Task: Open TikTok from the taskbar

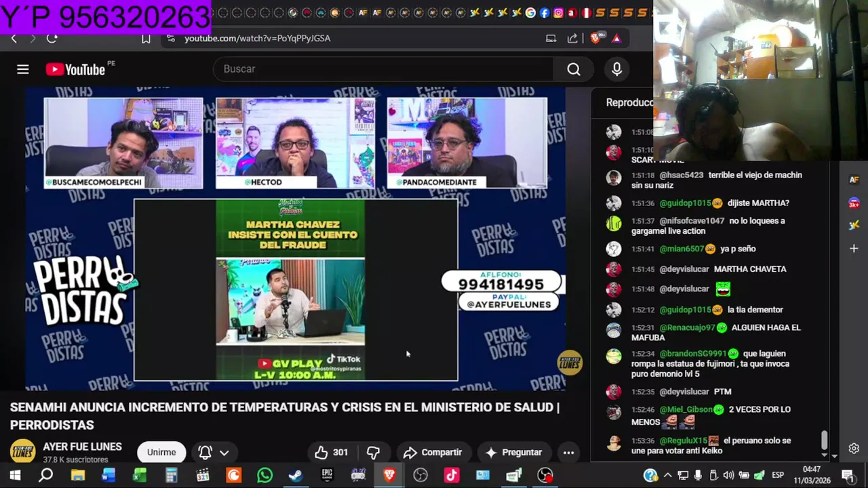Action: [452, 475]
